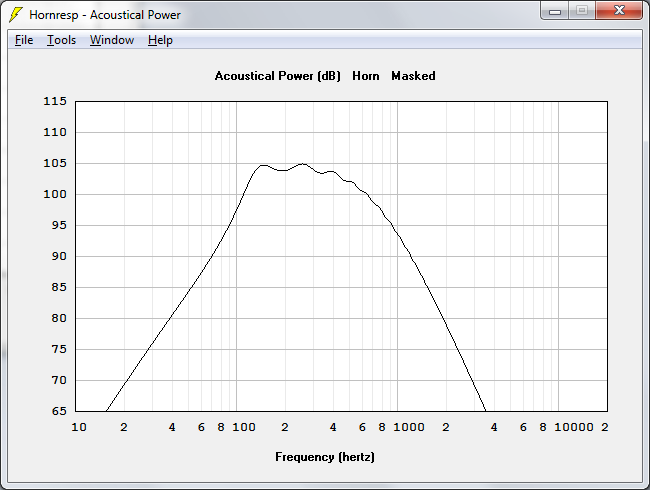
Task: Open the Help menu
Action: [x=160, y=40]
